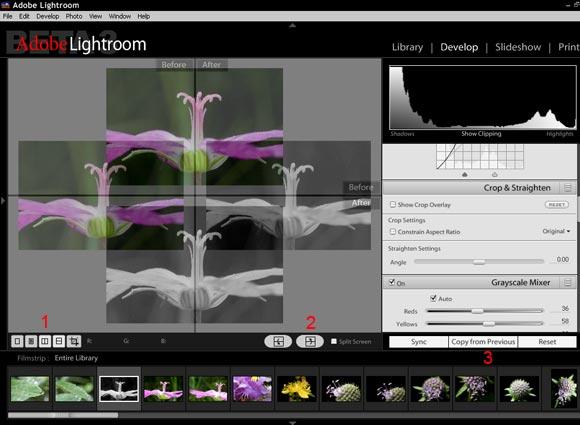This screenshot has width=580, height=425.
Task: Open the Develop menu
Action: tap(48, 16)
